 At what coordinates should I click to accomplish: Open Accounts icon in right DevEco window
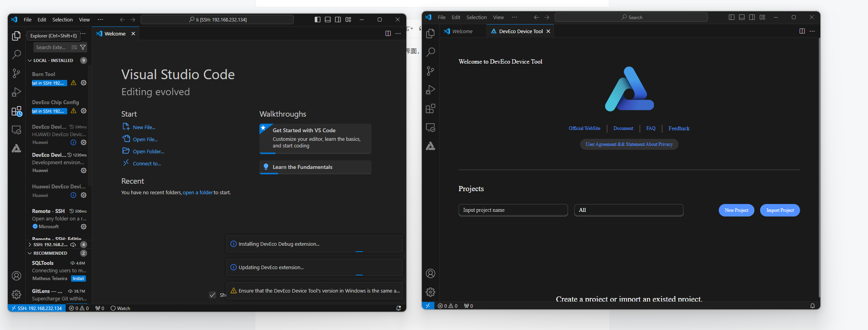[x=430, y=273]
